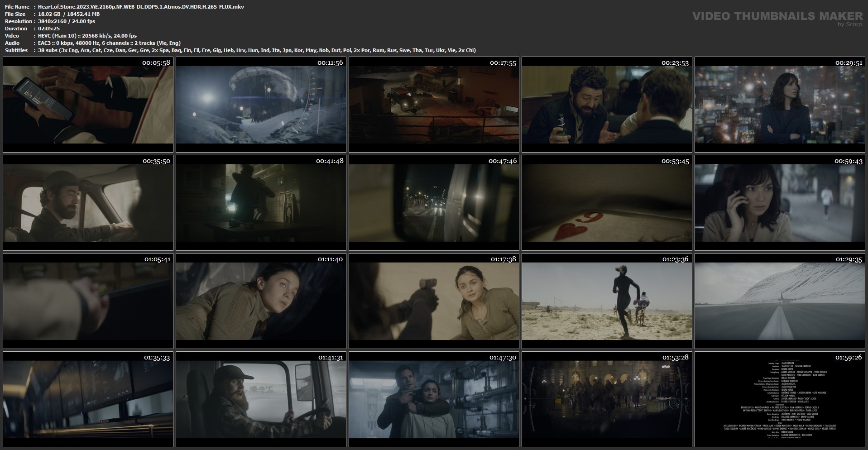Open the thumbnail at 01:47:30
Screen dimensions: 868x450
(434, 399)
